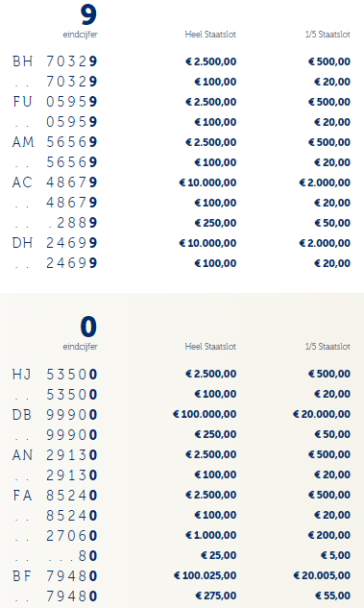Select lot number DB 99900
The height and width of the screenshot is (608, 364).
55,415
